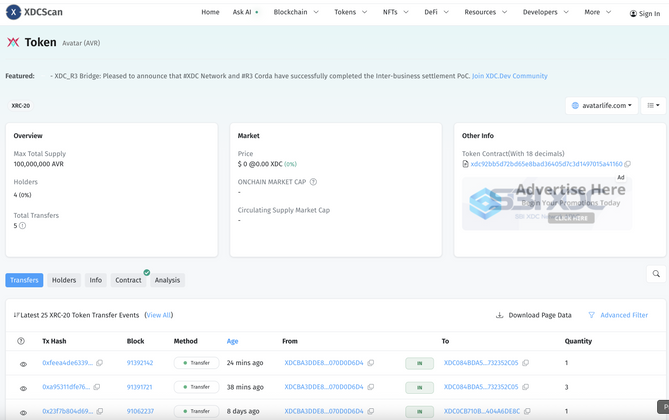Click the Advanced Filter funnel icon

591,315
